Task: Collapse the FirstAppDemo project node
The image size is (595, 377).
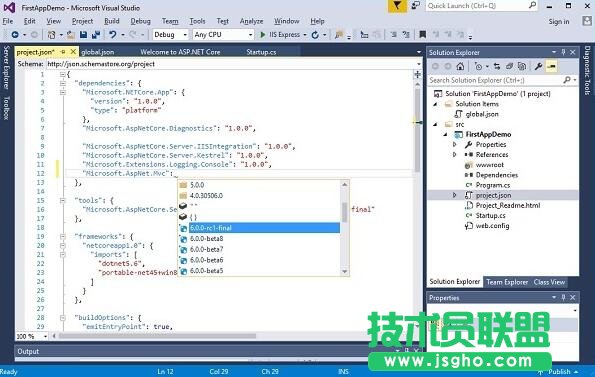Action: pyautogui.click(x=445, y=134)
